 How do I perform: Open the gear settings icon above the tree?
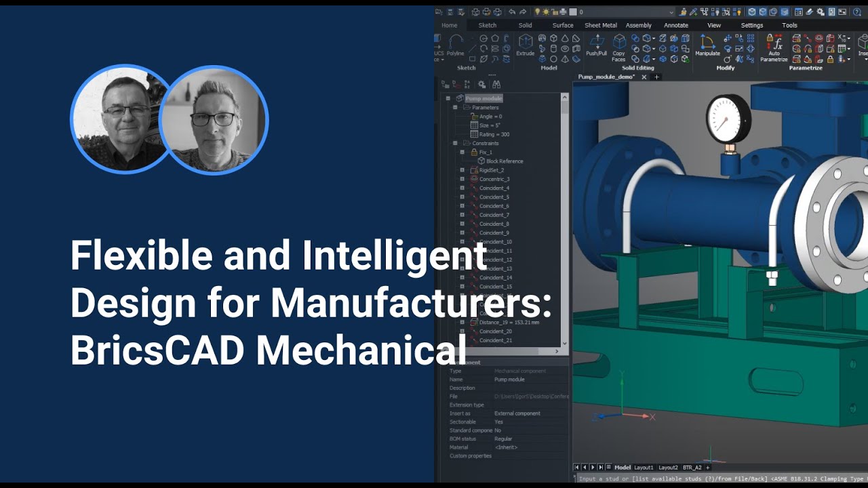pos(481,84)
